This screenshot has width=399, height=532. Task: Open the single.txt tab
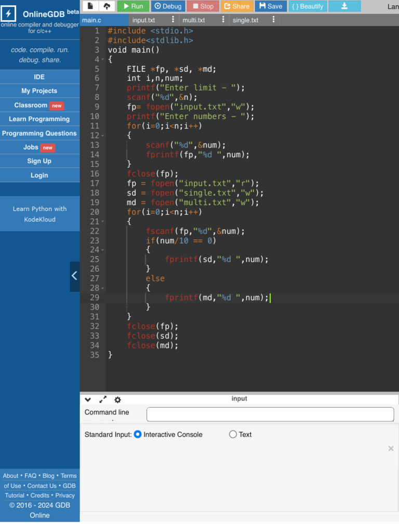click(x=245, y=20)
